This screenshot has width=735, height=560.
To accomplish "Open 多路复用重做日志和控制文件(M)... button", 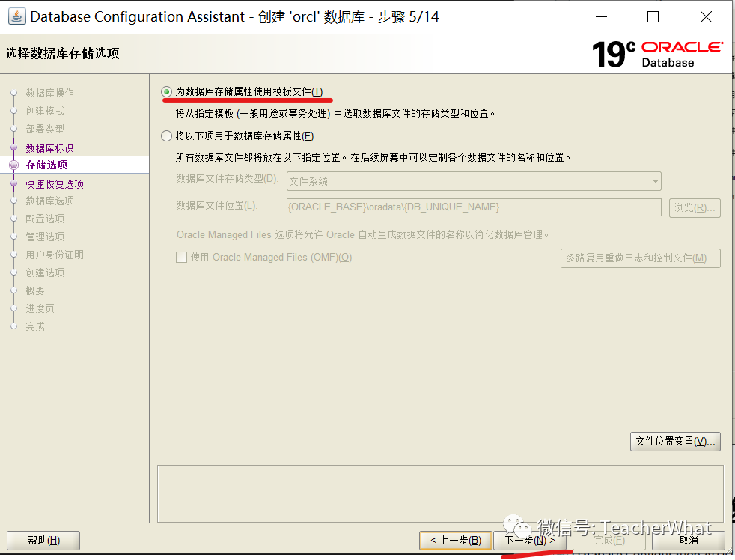I will pos(640,258).
